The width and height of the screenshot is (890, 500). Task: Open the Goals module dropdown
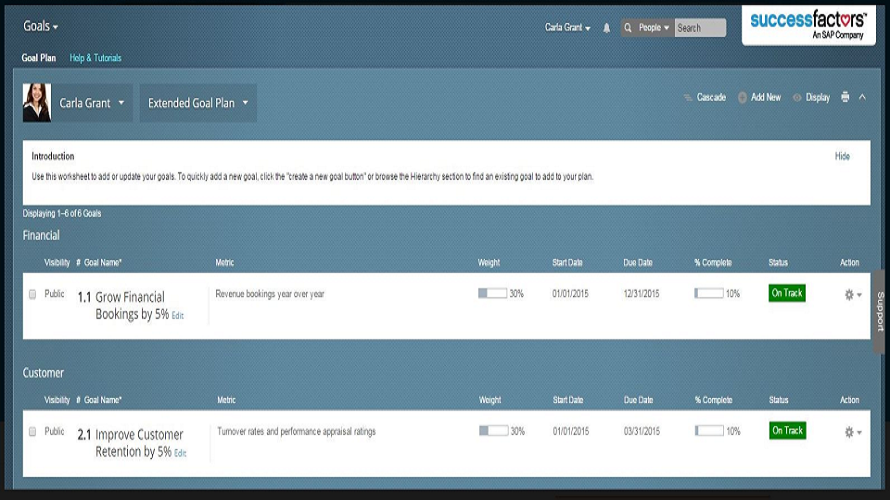[41, 26]
